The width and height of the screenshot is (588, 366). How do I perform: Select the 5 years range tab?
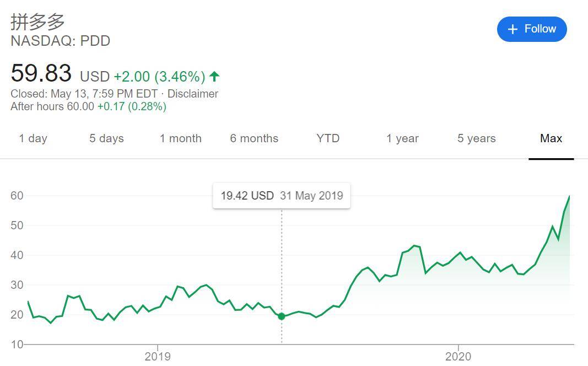point(476,138)
